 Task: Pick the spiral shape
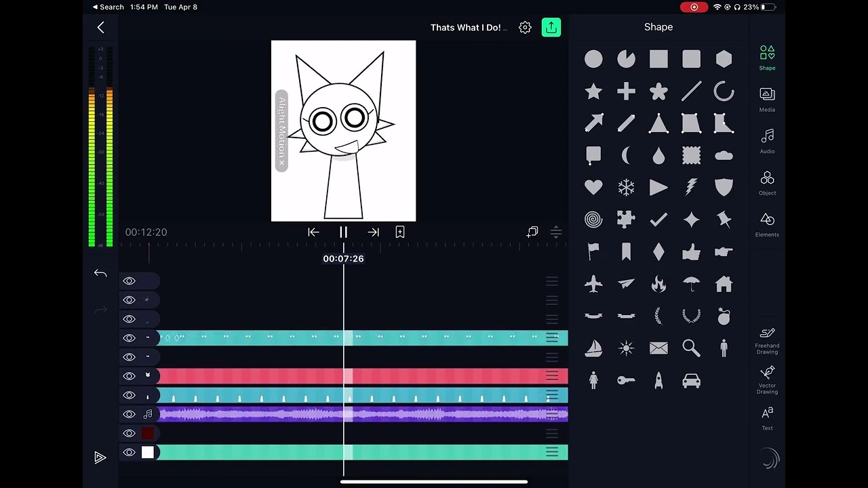click(593, 220)
